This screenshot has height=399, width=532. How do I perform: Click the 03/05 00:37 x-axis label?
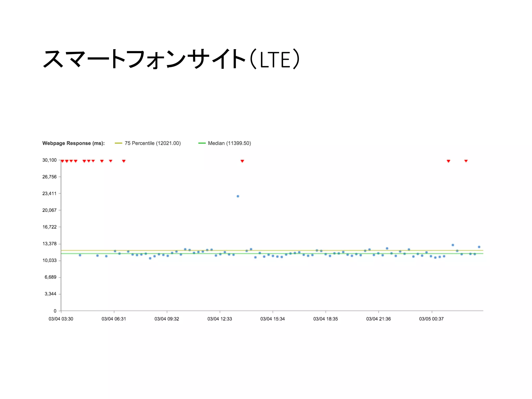[x=431, y=319]
